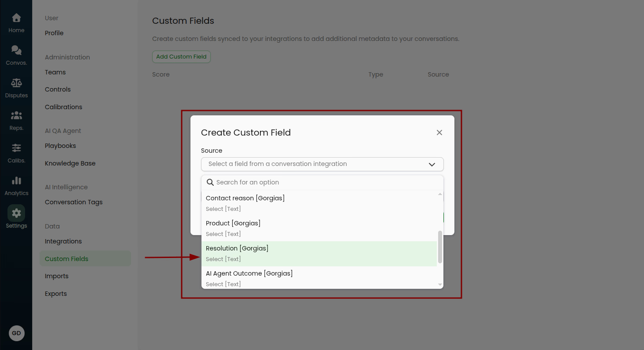This screenshot has width=644, height=350.
Task: Click the Settings gear icon
Action: [16, 214]
